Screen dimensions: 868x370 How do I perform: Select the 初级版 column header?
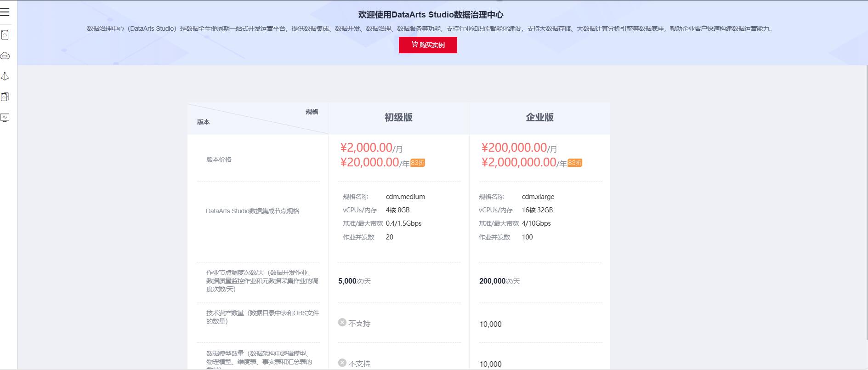pos(398,118)
